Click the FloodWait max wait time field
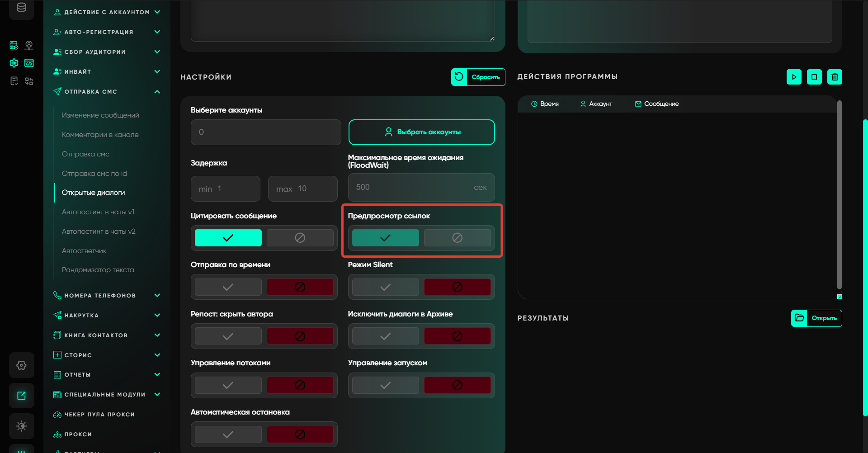 coord(411,187)
